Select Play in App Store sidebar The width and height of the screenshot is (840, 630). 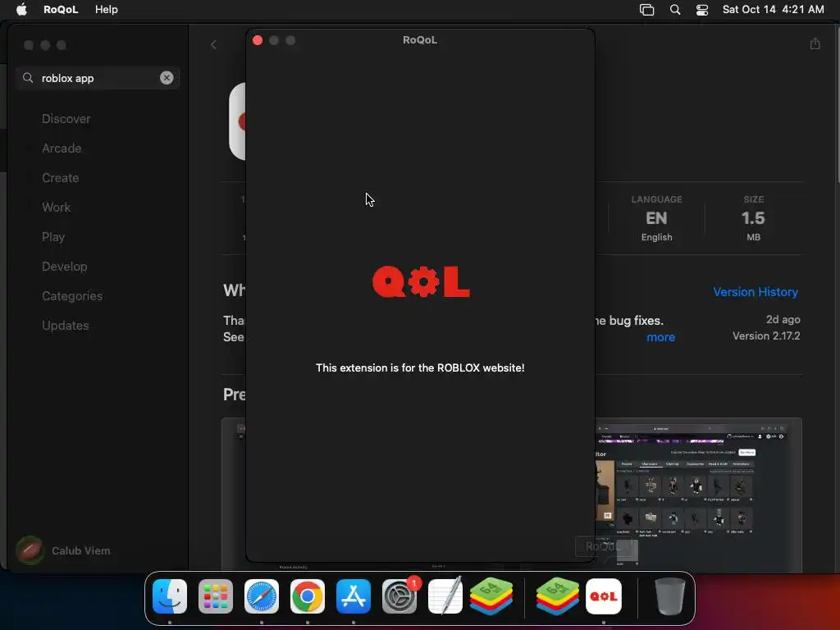tap(53, 237)
